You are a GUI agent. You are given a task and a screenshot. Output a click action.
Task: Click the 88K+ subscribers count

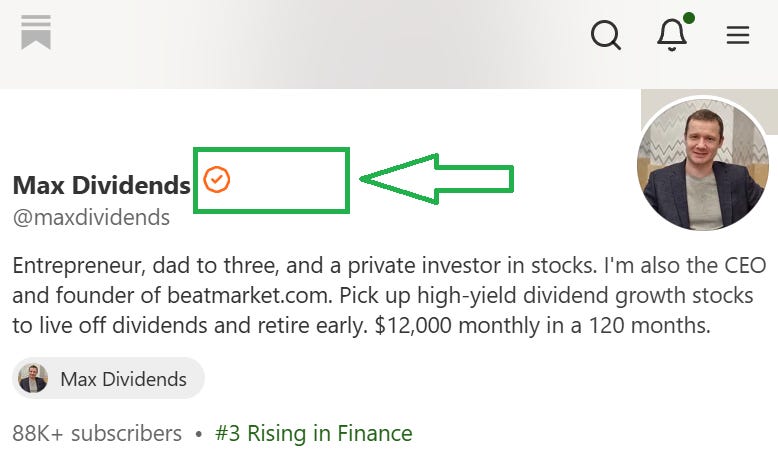coord(97,433)
